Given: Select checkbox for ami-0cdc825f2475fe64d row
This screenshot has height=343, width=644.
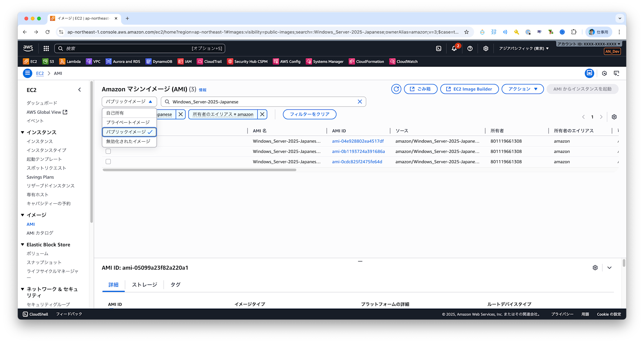Looking at the screenshot, I should click(x=108, y=162).
